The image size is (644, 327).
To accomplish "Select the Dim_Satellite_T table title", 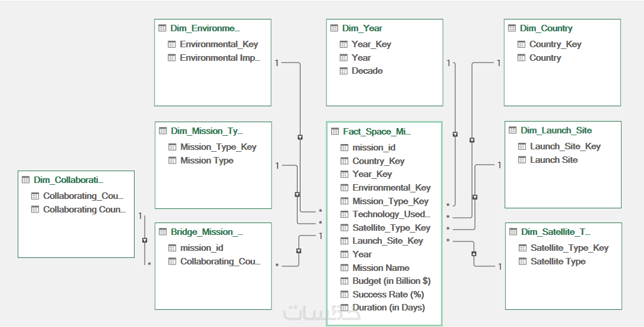I will tap(555, 232).
